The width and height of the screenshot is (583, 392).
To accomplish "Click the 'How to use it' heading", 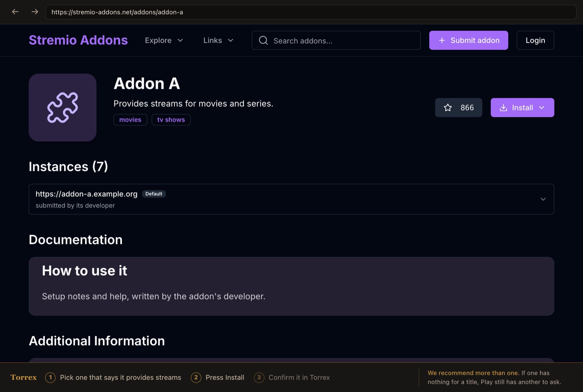I will tap(85, 271).
